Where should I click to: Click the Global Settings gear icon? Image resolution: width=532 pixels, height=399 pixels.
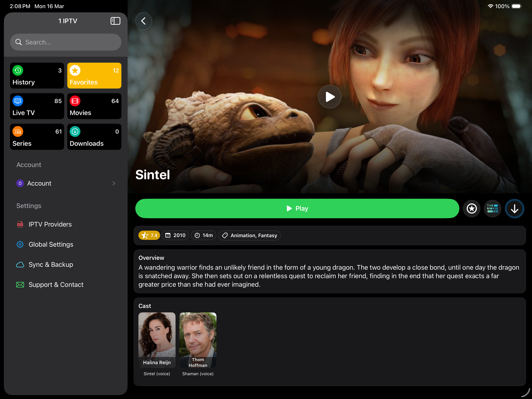point(20,244)
